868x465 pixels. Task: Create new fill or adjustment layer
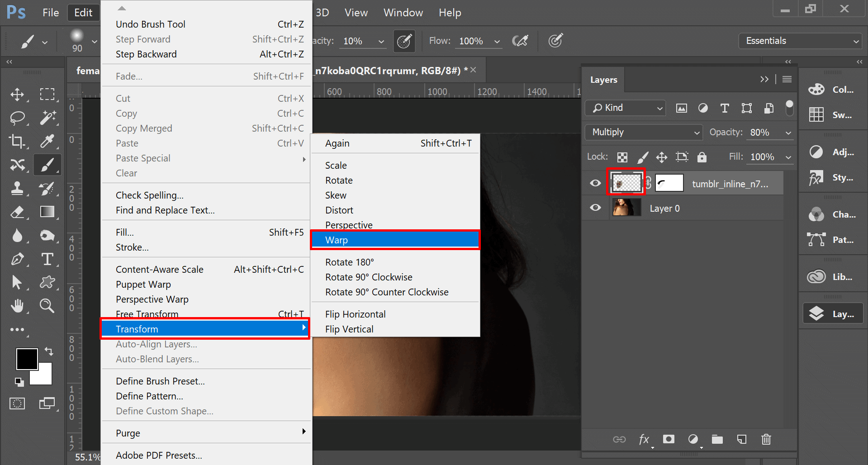[x=693, y=439]
